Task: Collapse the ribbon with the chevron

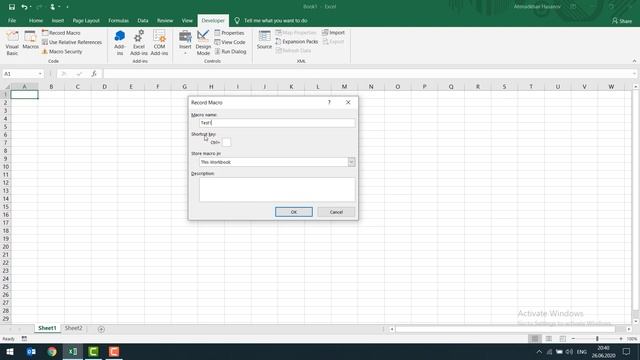Action: [634, 61]
